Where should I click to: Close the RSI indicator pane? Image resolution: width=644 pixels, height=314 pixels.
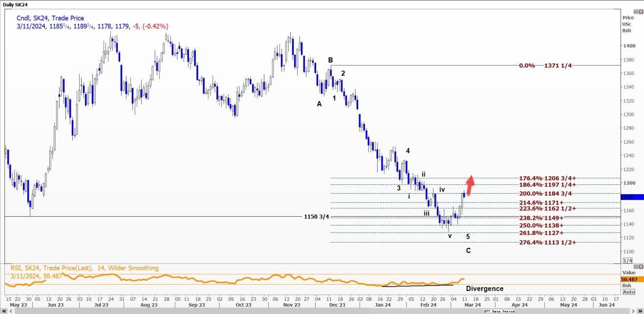point(641,266)
